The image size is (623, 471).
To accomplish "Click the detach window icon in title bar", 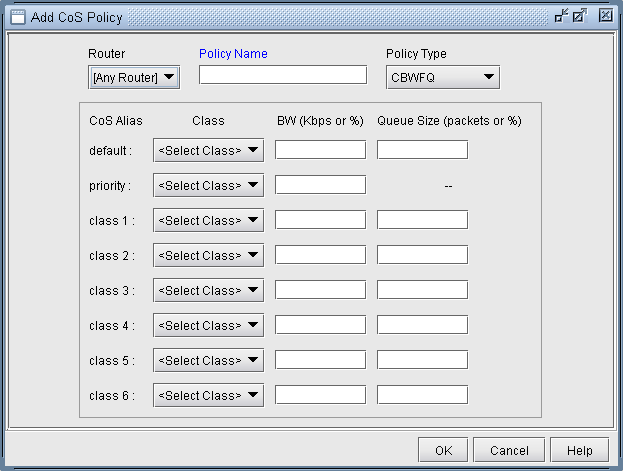I will point(561,16).
